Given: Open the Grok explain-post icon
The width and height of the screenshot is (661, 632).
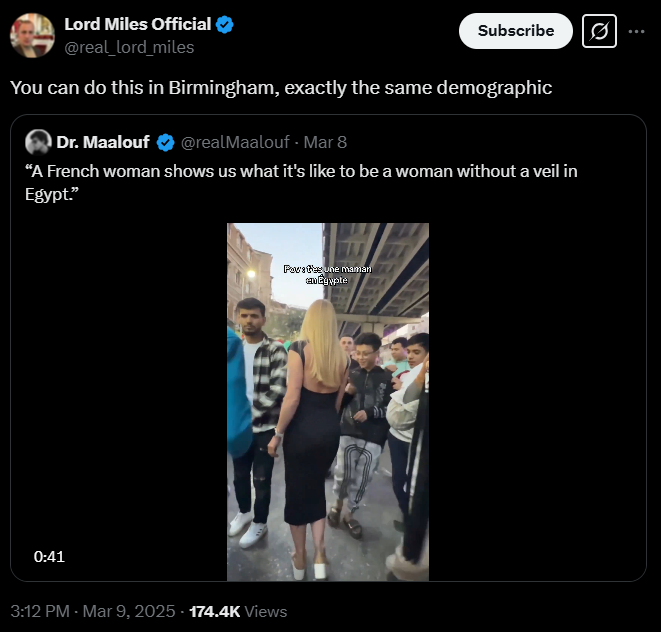Looking at the screenshot, I should tap(599, 31).
